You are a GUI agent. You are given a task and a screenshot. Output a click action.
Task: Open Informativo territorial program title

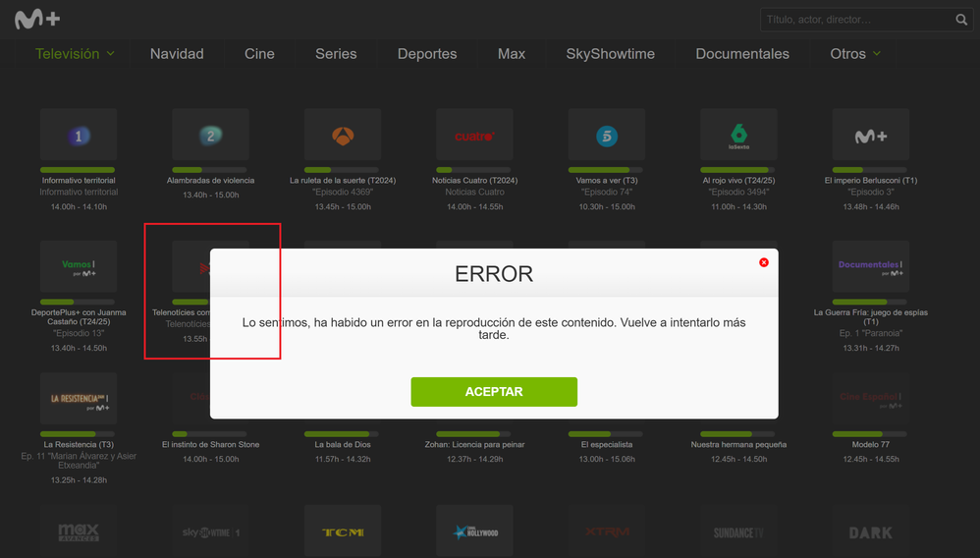tap(79, 180)
